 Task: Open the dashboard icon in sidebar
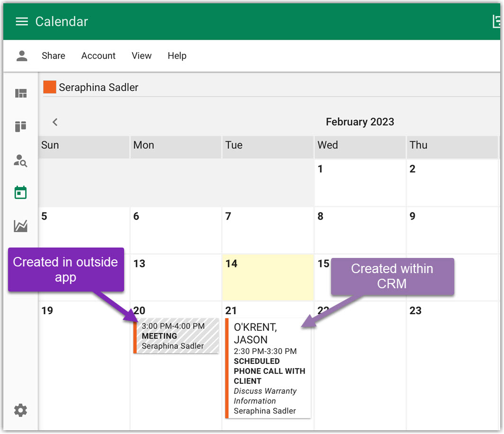[x=21, y=93]
